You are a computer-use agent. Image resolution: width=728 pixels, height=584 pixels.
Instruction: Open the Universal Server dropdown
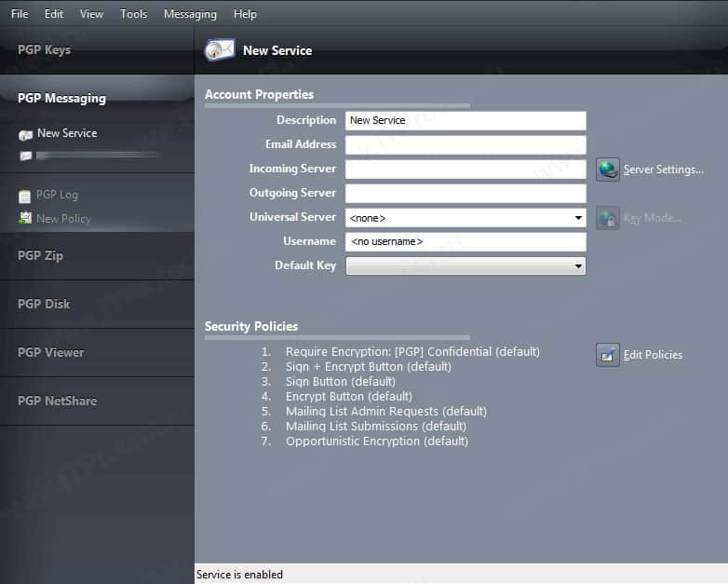click(x=465, y=217)
